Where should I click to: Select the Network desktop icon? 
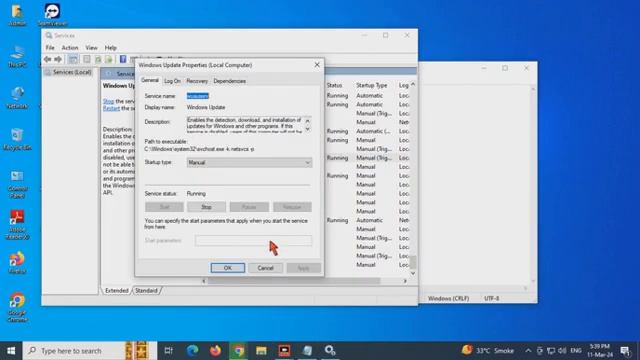(x=17, y=98)
